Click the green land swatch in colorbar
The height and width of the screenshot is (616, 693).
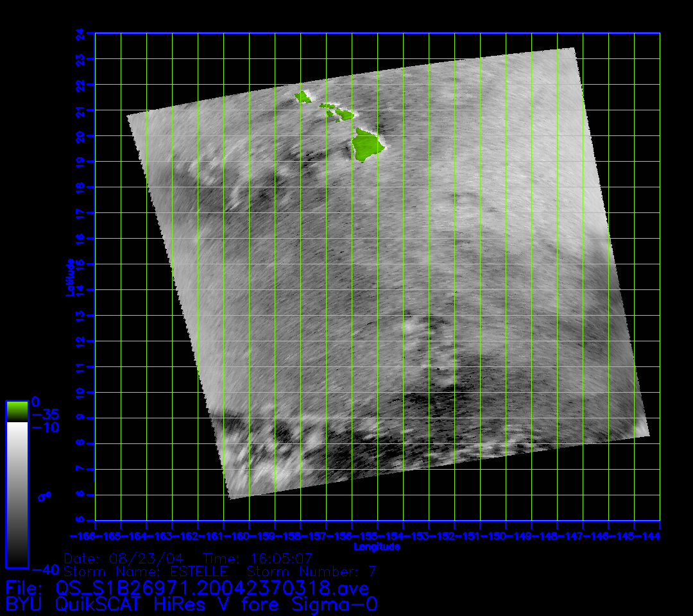tap(17, 411)
